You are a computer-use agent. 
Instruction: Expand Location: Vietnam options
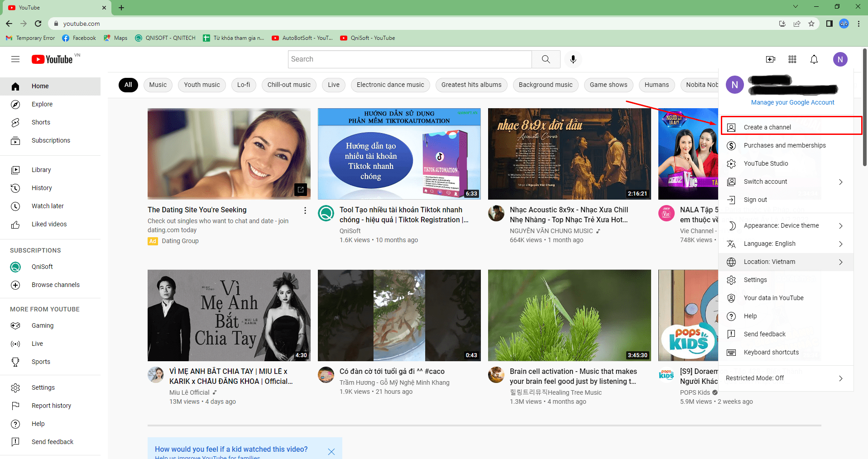pyautogui.click(x=786, y=262)
